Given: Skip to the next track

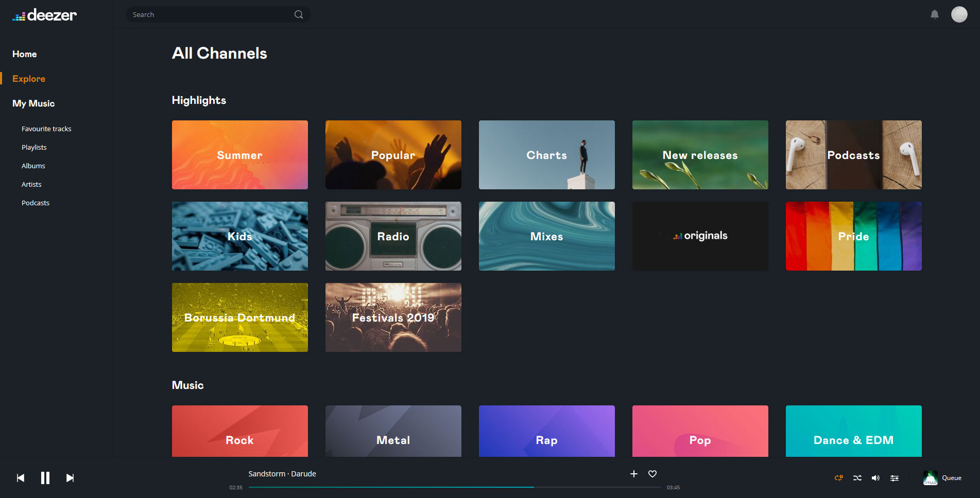Looking at the screenshot, I should (x=70, y=478).
